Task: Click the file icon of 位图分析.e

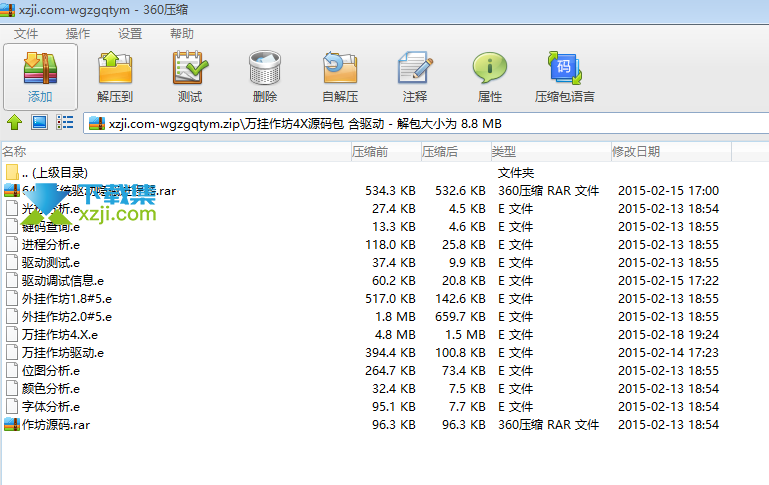Action: (x=12, y=371)
